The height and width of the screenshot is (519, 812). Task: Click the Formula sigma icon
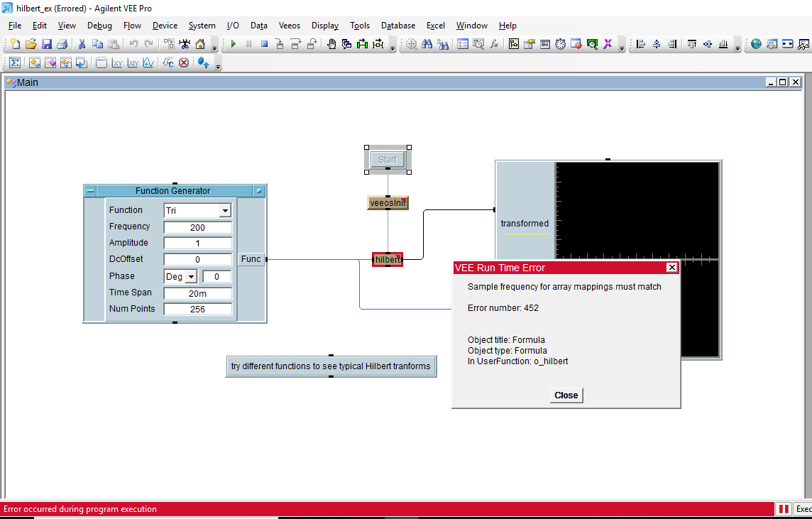pos(15,62)
